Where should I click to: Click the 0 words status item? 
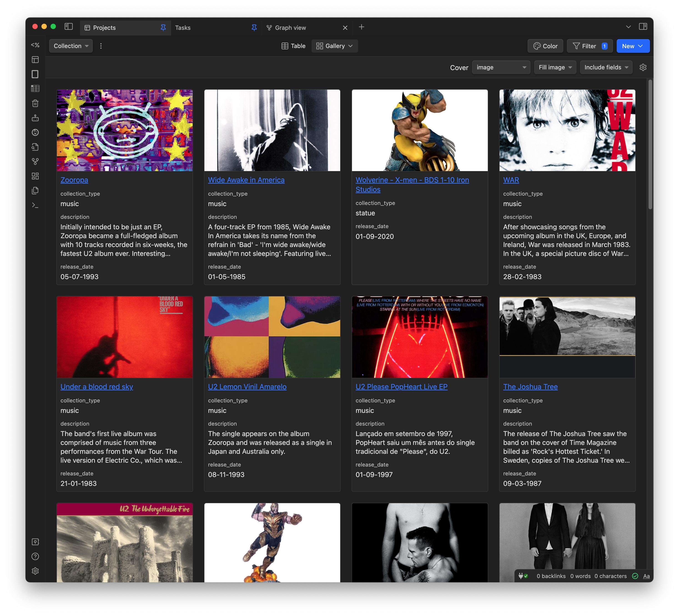[580, 576]
